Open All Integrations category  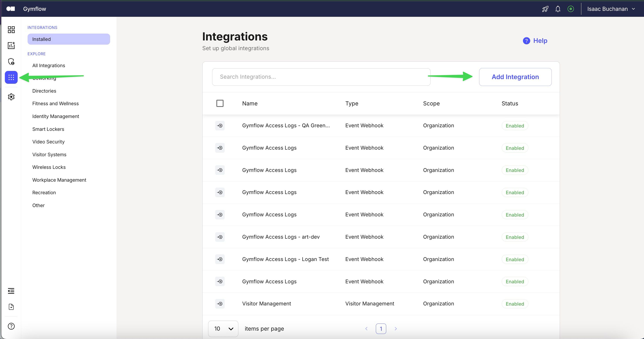[49, 66]
